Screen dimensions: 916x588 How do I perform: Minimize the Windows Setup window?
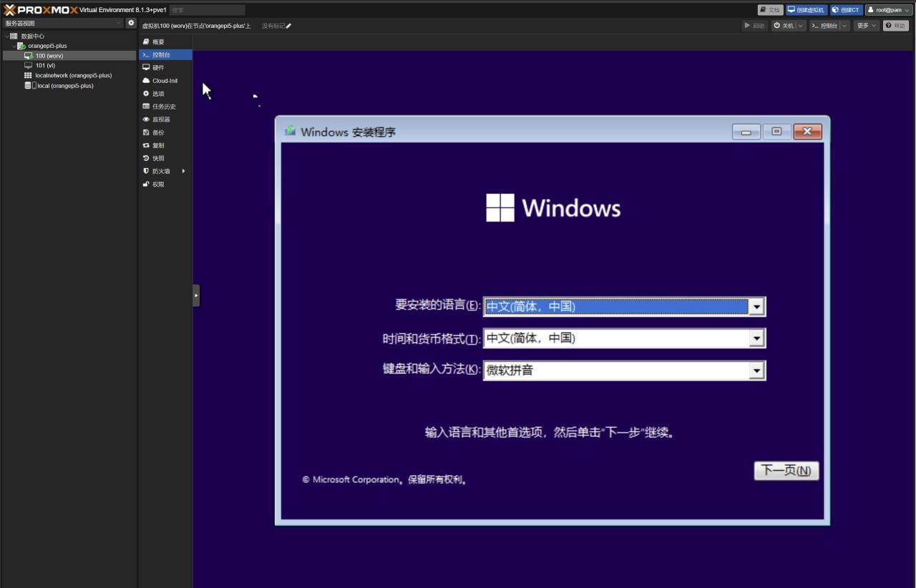pyautogui.click(x=746, y=132)
